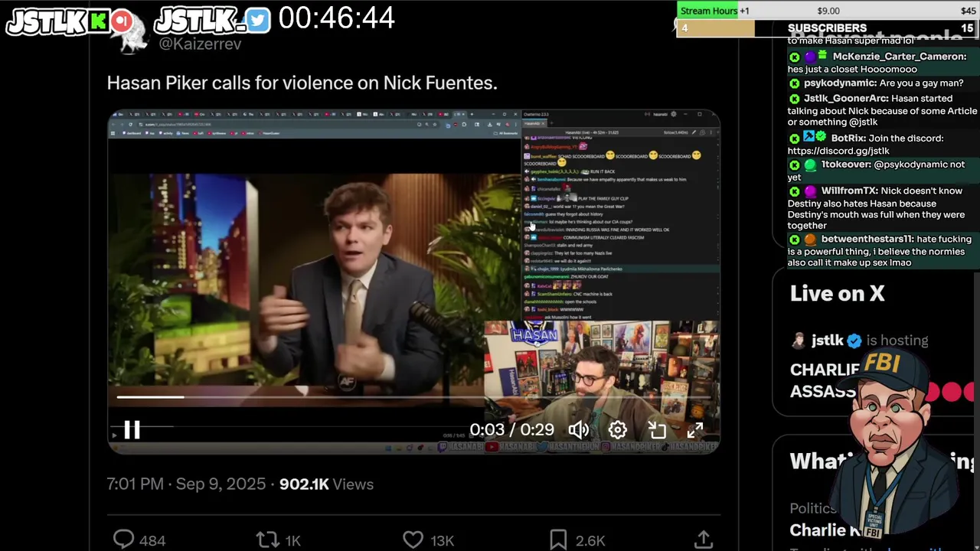Toggle picture-in-picture video icon
Viewport: 980px width, 551px height.
point(657,430)
